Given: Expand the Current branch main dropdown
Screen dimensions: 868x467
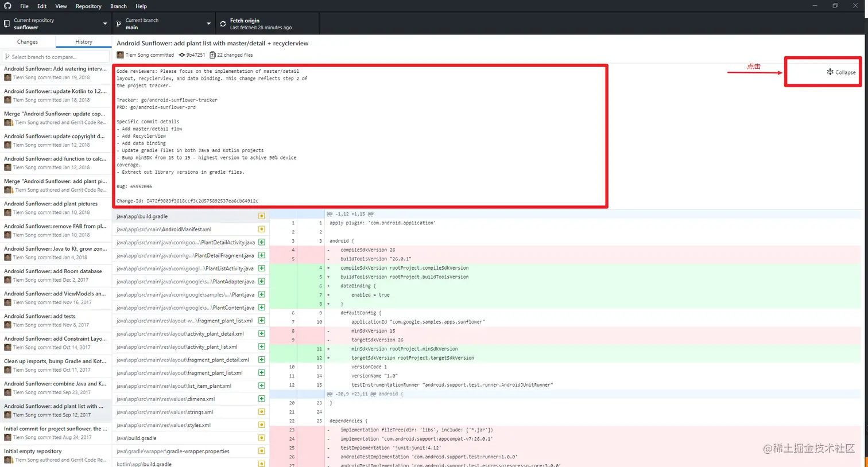Looking at the screenshot, I should (x=163, y=24).
